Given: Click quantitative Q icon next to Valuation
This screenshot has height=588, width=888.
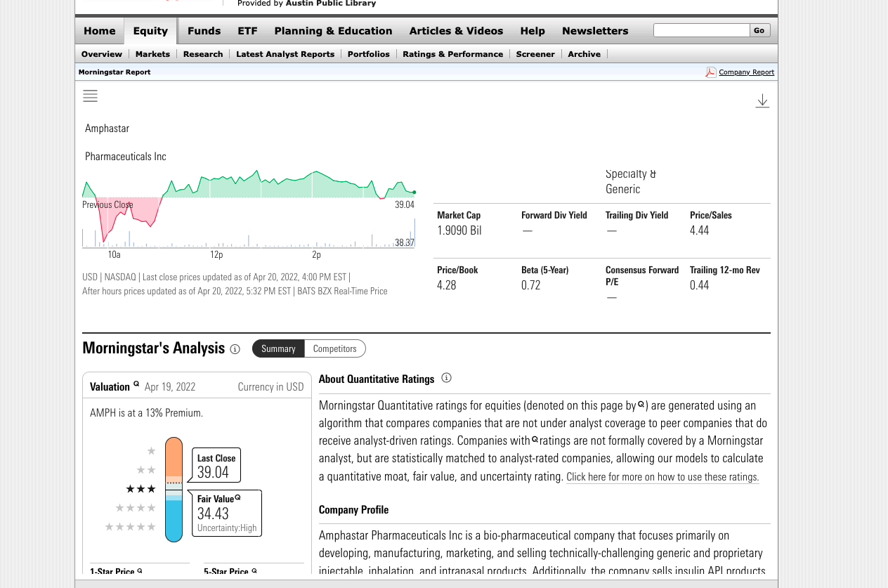Looking at the screenshot, I should (136, 384).
